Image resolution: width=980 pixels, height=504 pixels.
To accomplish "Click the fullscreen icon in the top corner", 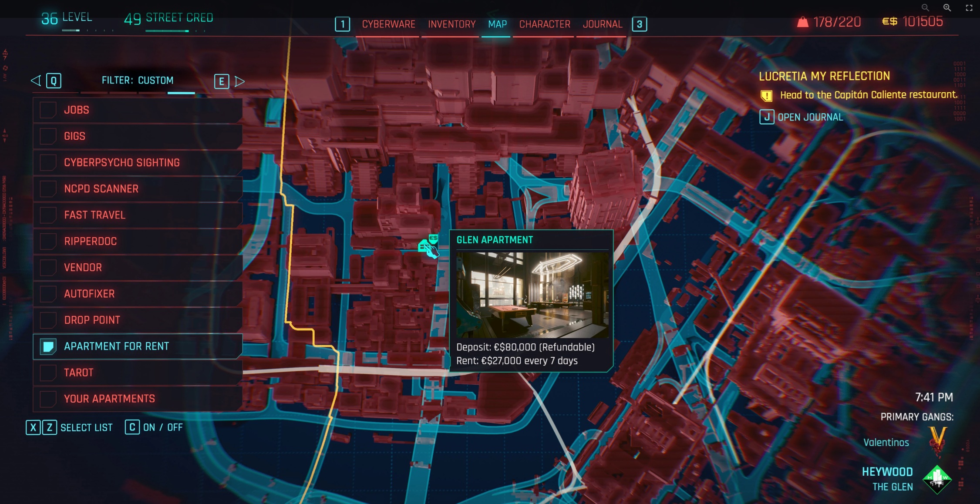I will tap(969, 7).
